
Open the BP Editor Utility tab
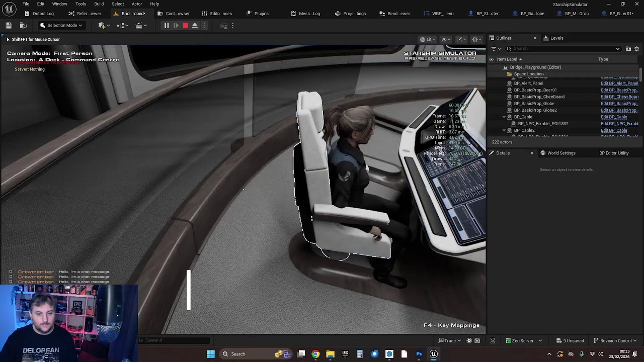point(614,153)
